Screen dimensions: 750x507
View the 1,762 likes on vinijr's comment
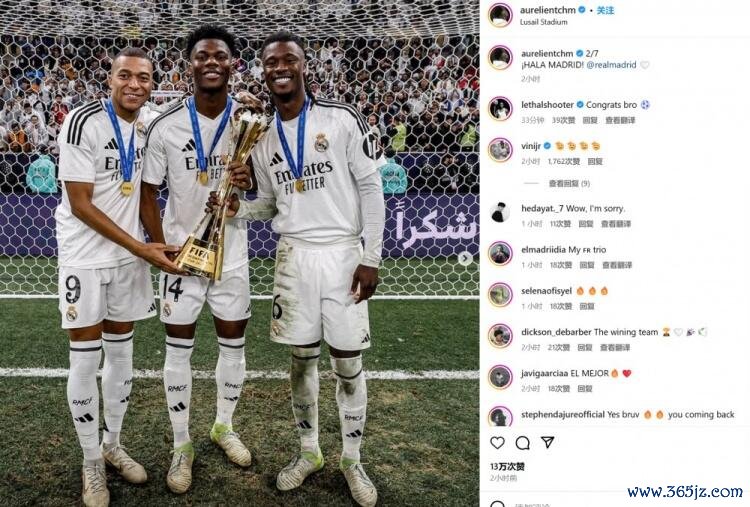tap(564, 162)
